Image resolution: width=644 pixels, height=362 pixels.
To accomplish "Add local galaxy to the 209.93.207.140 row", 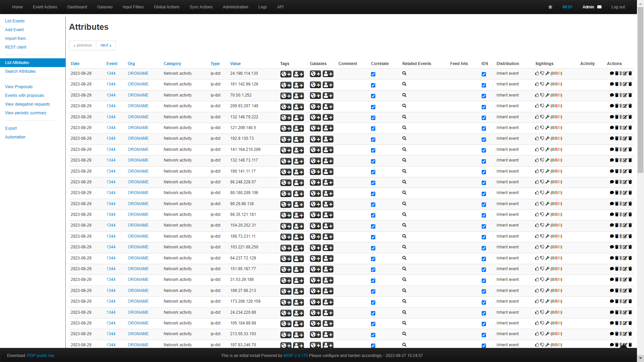I will 328,107.
